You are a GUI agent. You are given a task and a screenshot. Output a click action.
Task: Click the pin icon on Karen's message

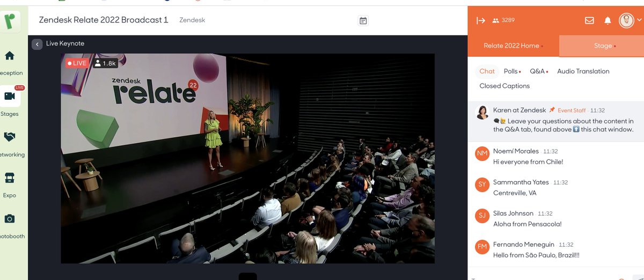[552, 110]
